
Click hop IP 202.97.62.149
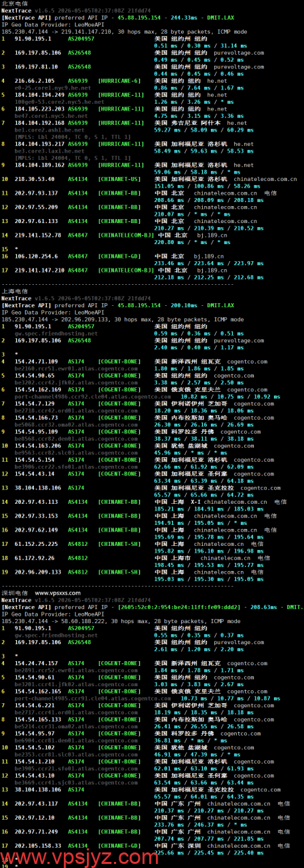pos(35,530)
